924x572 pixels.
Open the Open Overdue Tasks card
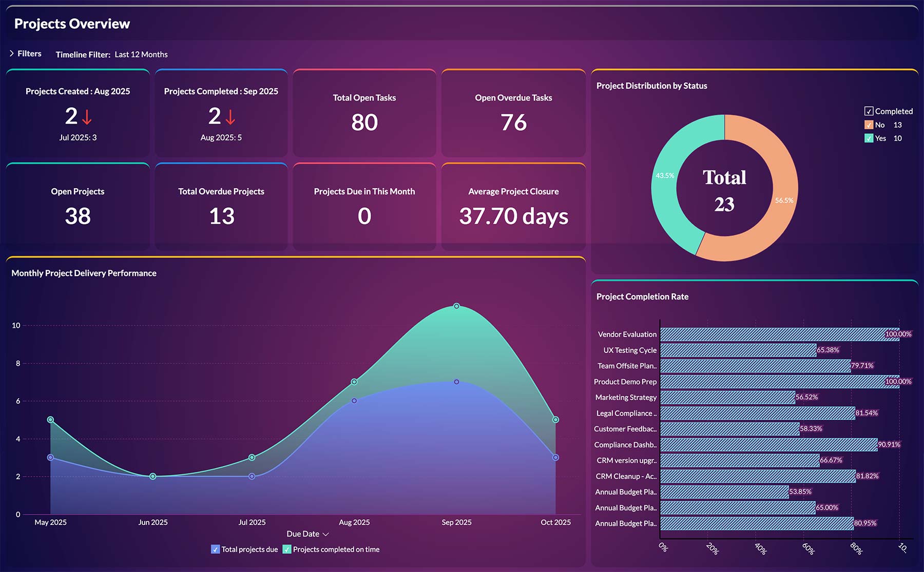513,114
